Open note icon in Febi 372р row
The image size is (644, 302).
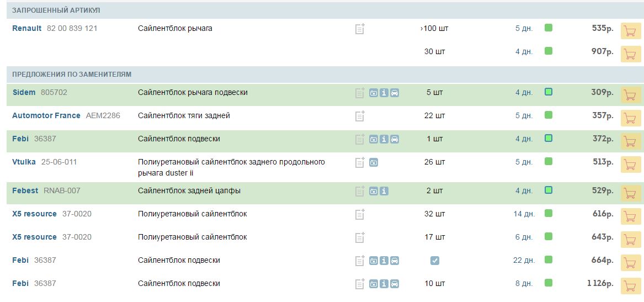click(x=360, y=139)
